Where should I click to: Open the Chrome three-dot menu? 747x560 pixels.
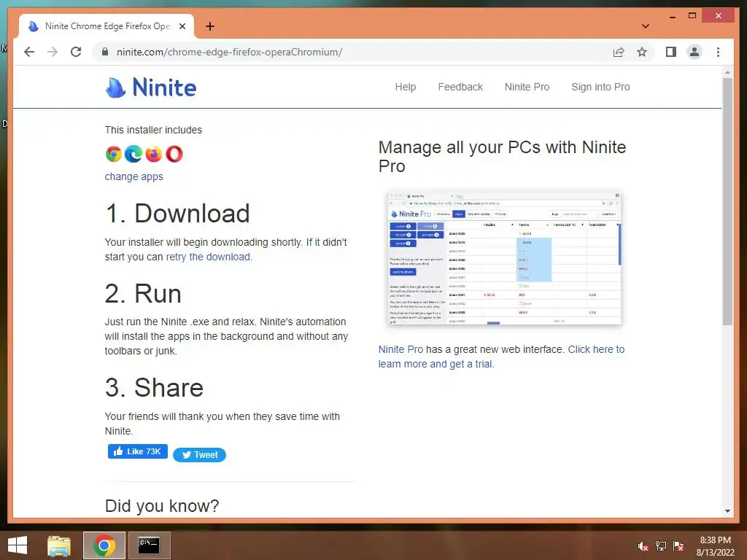718,52
